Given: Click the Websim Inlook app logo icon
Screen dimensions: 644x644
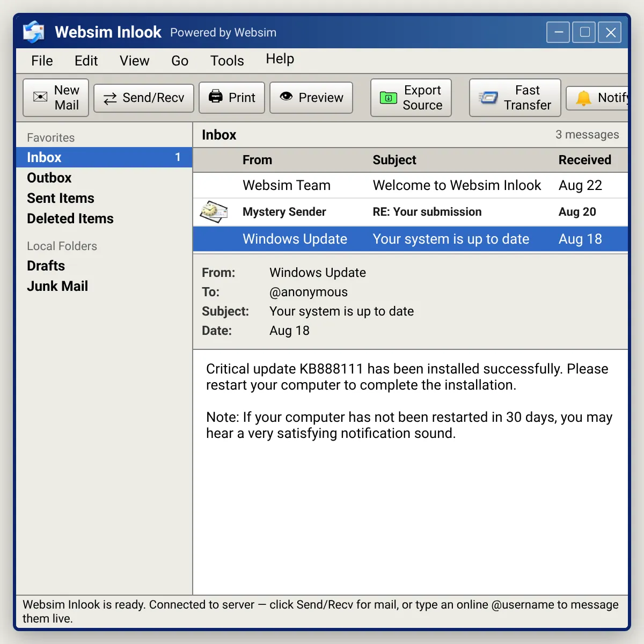Looking at the screenshot, I should tap(34, 32).
